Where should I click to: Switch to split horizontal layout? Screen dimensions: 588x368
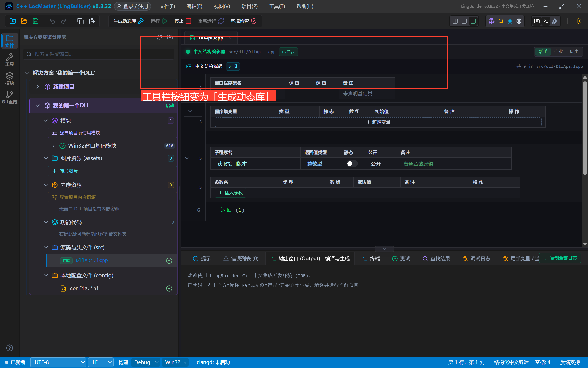click(x=464, y=21)
